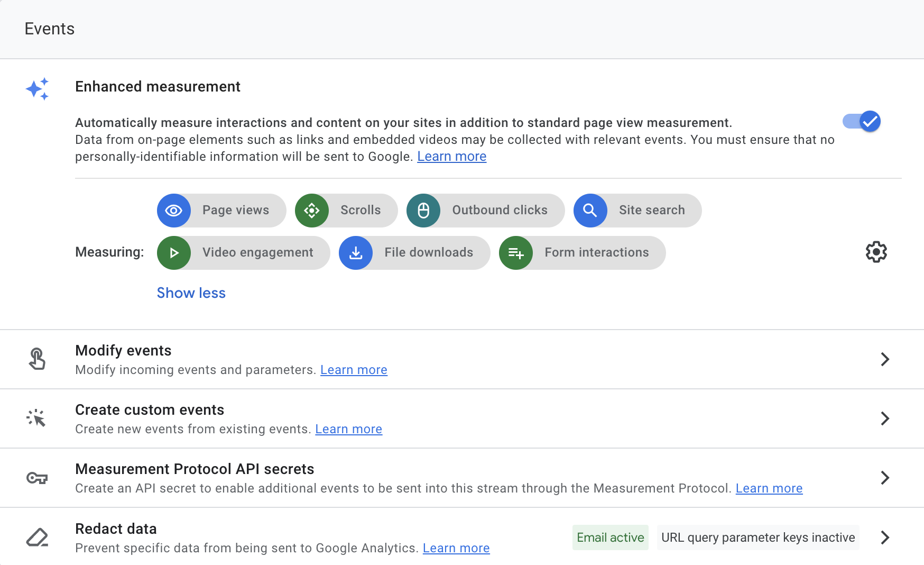Open Measurement Protocol API secrets via chevron
Screen dimensions: 924x565
(885, 478)
